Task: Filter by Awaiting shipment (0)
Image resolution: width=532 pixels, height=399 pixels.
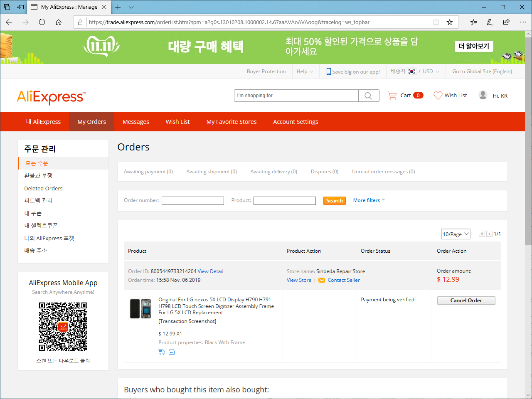Action: tap(212, 172)
